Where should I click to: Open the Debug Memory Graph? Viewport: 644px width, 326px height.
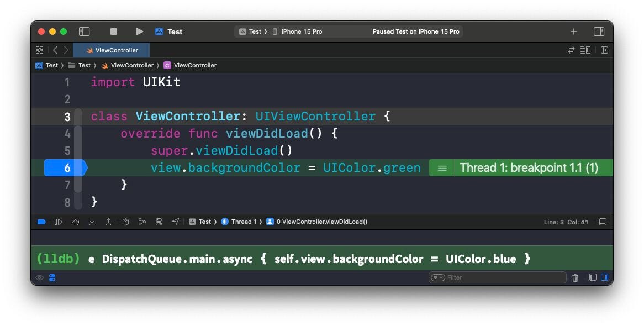[142, 222]
